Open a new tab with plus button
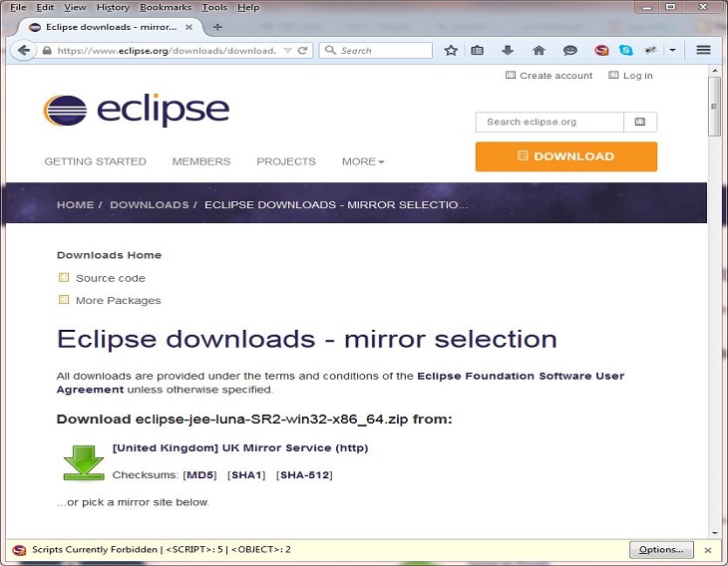Screen dimensions: 728x566 (x=217, y=27)
